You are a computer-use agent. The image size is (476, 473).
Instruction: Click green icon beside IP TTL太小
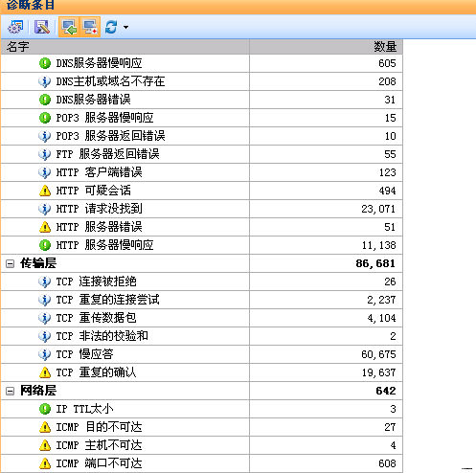(45, 409)
